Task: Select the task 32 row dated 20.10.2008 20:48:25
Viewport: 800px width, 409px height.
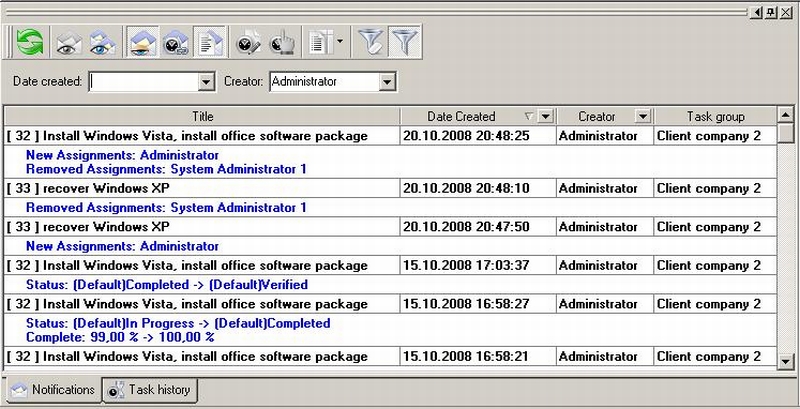Action: (390, 136)
